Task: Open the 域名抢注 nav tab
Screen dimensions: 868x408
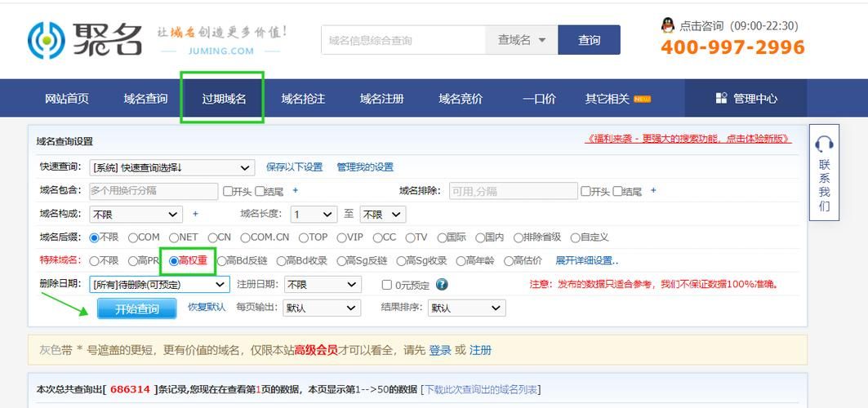Action: click(303, 99)
